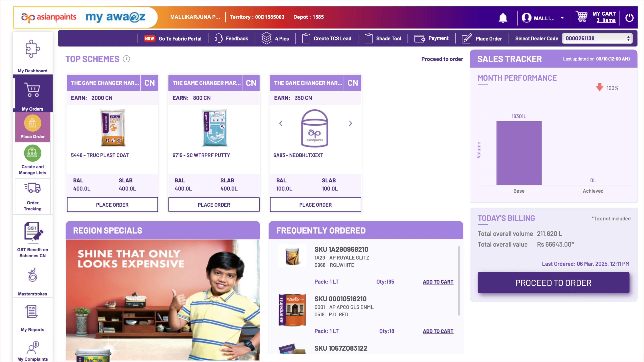Place order for TRUC PLAST COAT scheme
Screen dimensions: 644x362
(112, 205)
